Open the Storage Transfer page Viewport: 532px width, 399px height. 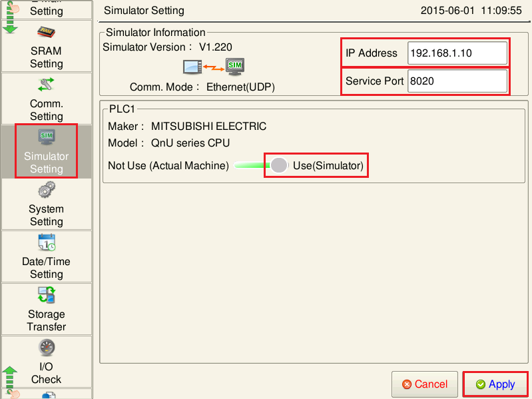[46, 296]
